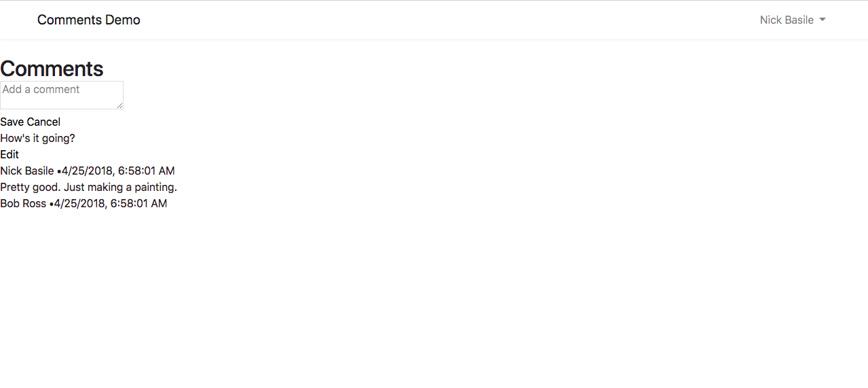Click the caret arrow beside Nick Basile
The image size is (868, 388).
tap(823, 20)
